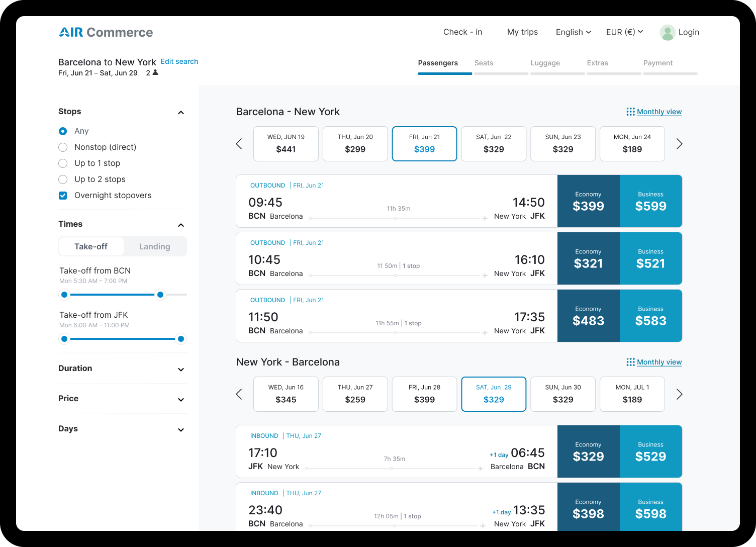Show previous outbound dates with left arrow

pos(239,144)
